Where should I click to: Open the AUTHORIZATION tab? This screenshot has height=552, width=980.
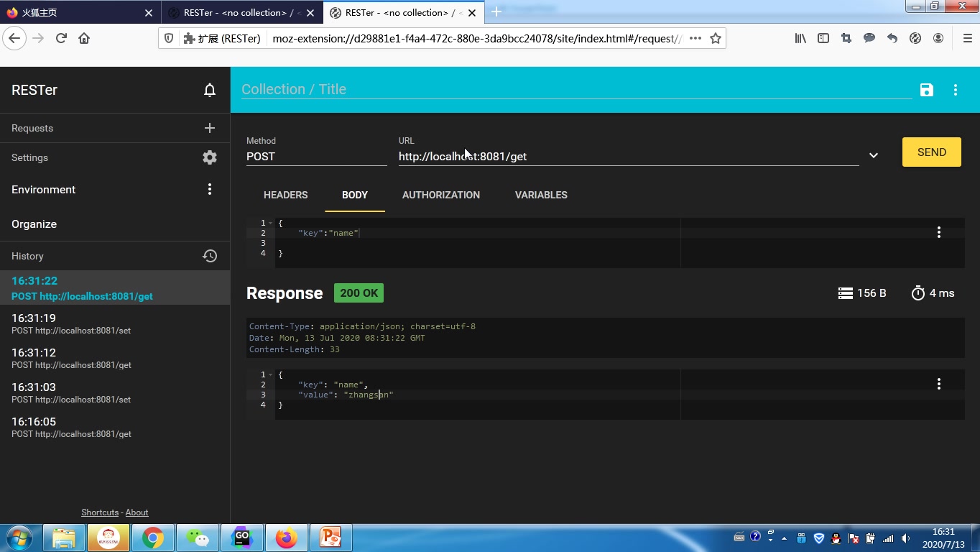click(441, 195)
